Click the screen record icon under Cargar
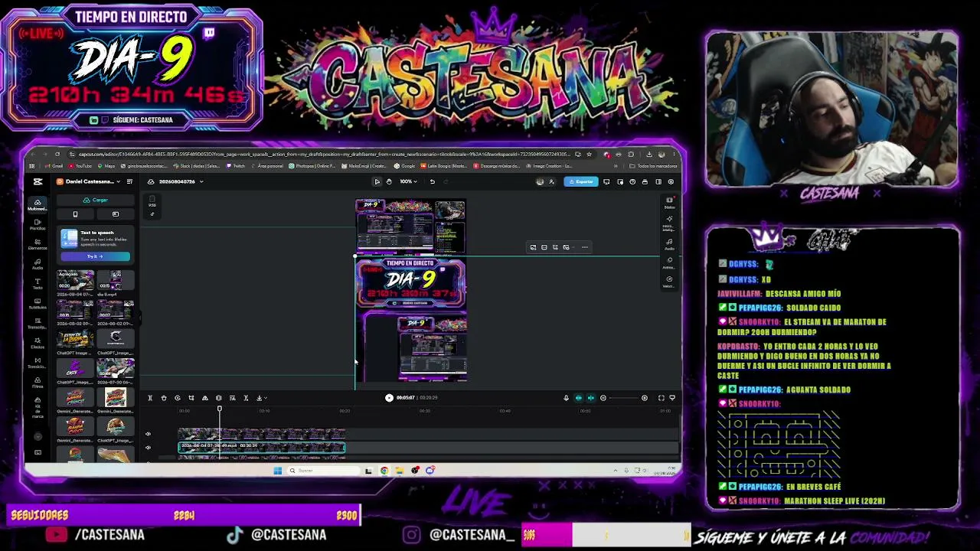The width and height of the screenshot is (980, 551). pyautogui.click(x=115, y=214)
